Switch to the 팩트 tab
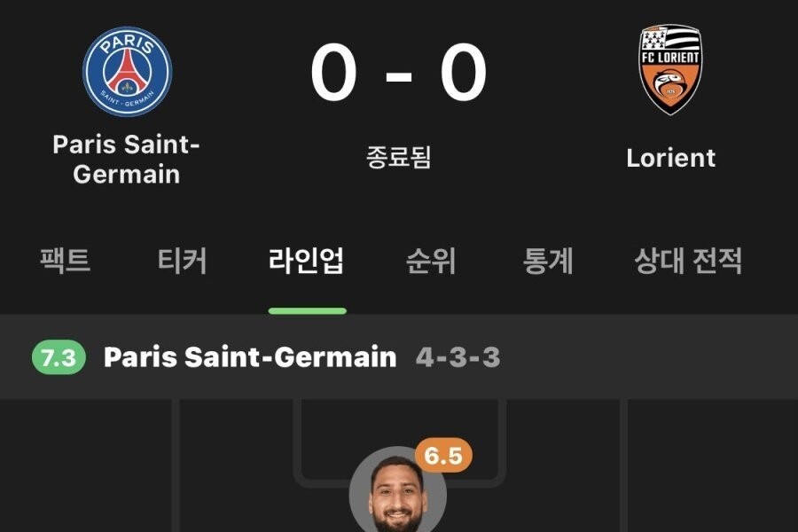This screenshot has height=532, width=798. [x=65, y=261]
